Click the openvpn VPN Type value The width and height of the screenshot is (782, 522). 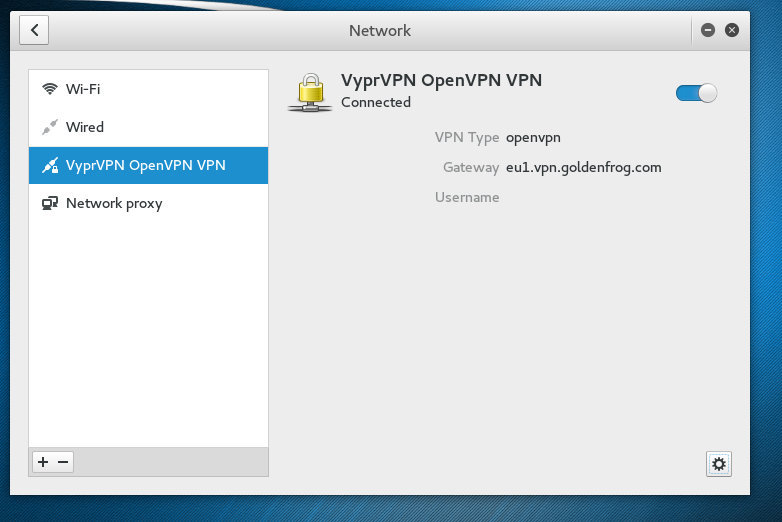[533, 138]
